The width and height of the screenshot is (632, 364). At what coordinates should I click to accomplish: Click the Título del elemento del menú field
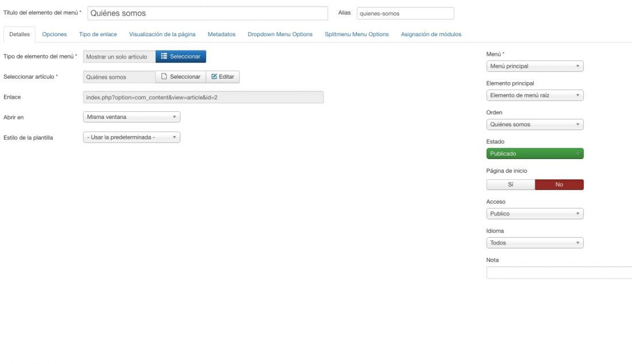point(207,13)
